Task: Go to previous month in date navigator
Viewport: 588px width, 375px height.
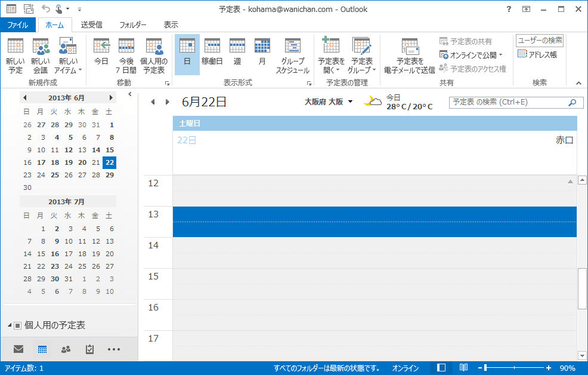Action: (25, 97)
